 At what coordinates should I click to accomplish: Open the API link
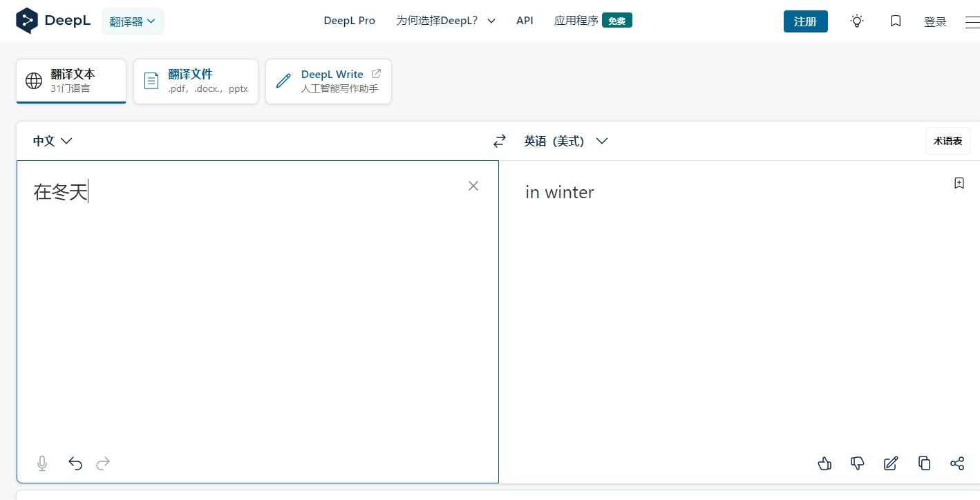(x=525, y=21)
